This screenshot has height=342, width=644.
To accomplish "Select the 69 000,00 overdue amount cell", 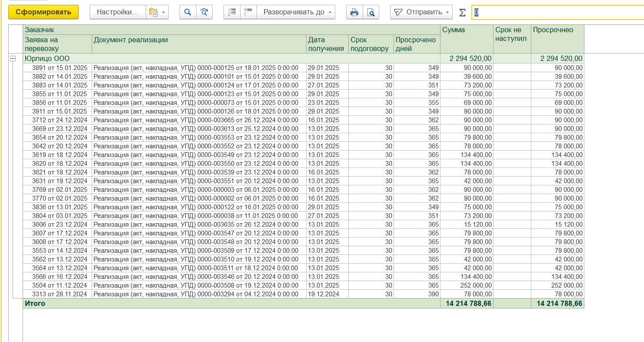I will [557, 103].
